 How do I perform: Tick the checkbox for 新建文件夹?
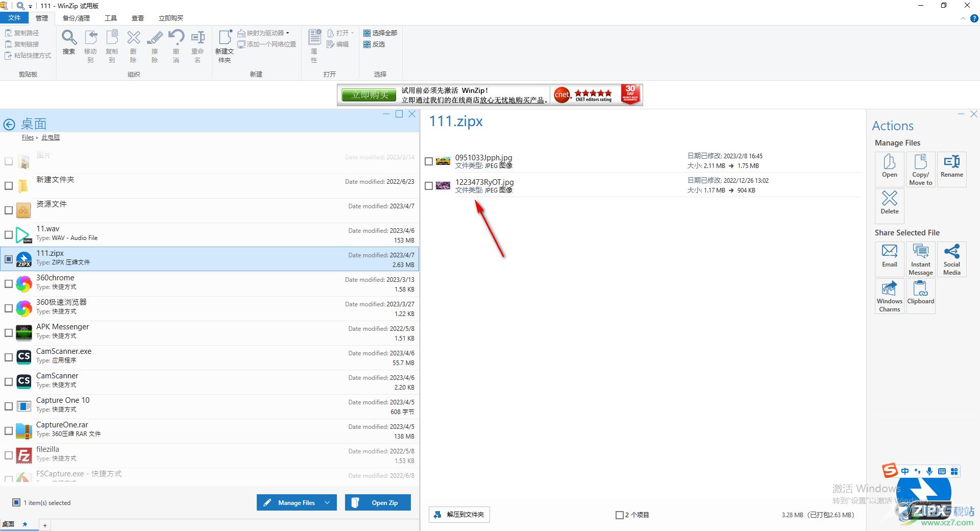point(9,186)
